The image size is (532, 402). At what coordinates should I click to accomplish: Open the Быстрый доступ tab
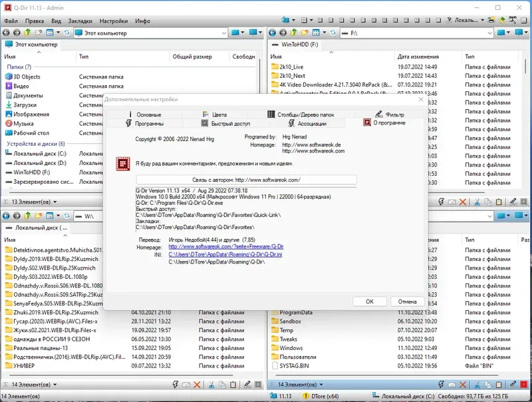pos(225,124)
